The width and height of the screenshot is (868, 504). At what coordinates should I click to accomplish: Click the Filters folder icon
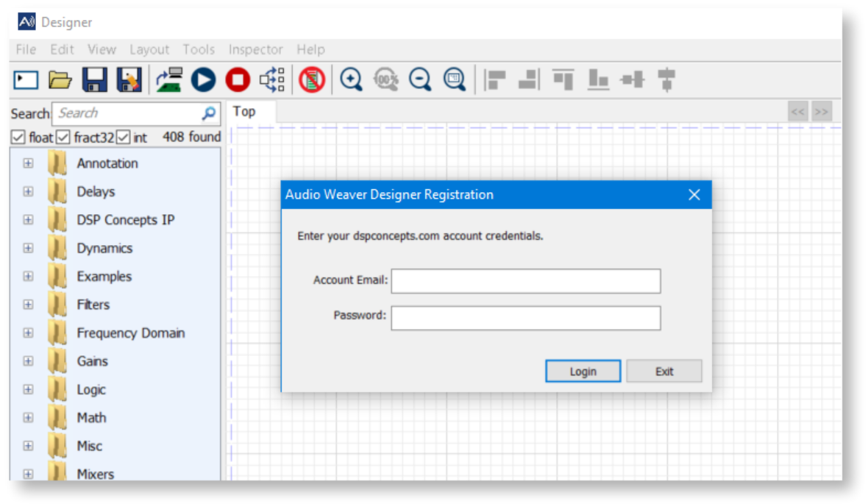(57, 305)
